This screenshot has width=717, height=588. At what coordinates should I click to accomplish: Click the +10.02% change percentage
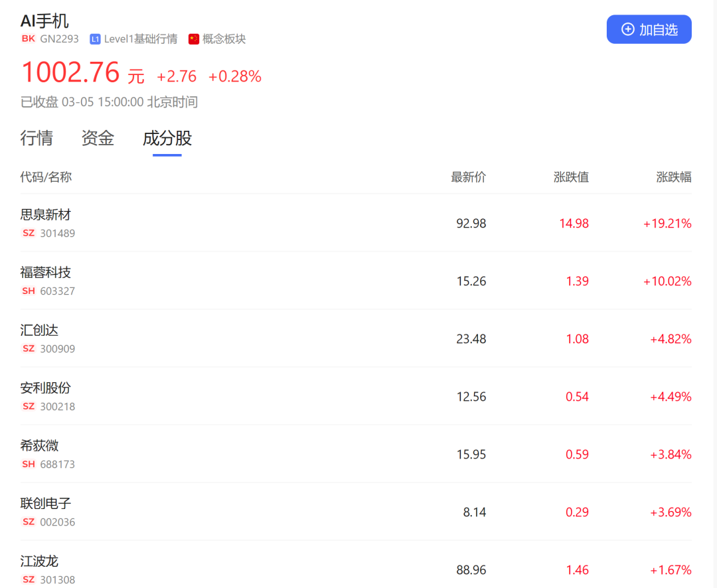click(x=667, y=281)
